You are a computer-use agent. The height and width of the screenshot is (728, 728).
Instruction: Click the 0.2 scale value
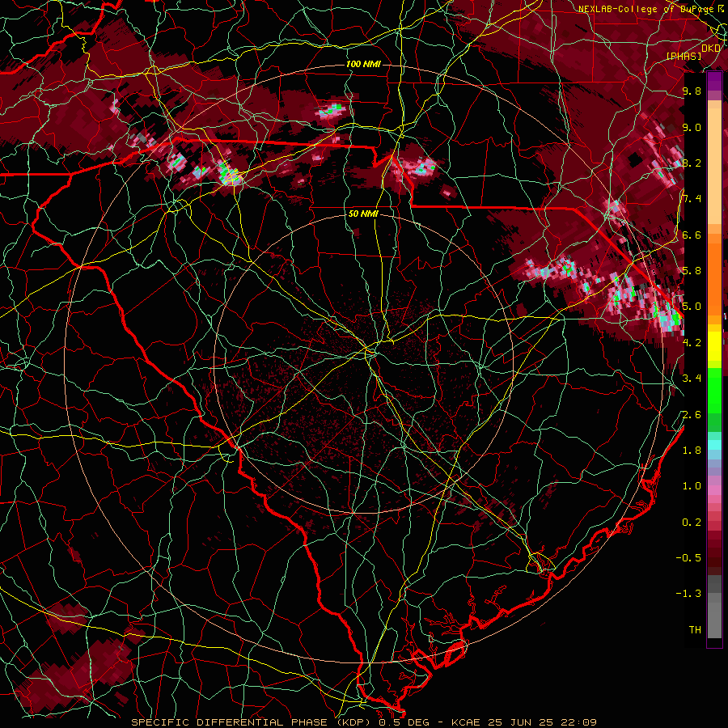(x=692, y=523)
